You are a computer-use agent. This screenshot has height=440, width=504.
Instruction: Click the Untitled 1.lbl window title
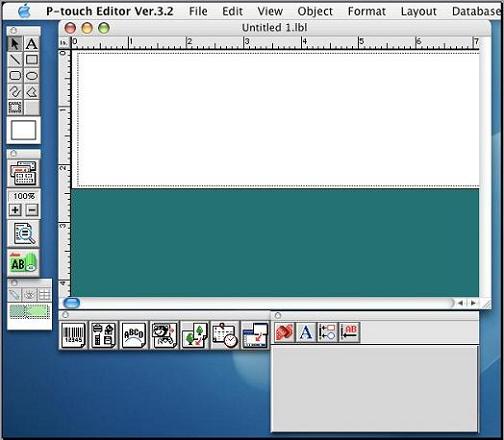click(274, 28)
